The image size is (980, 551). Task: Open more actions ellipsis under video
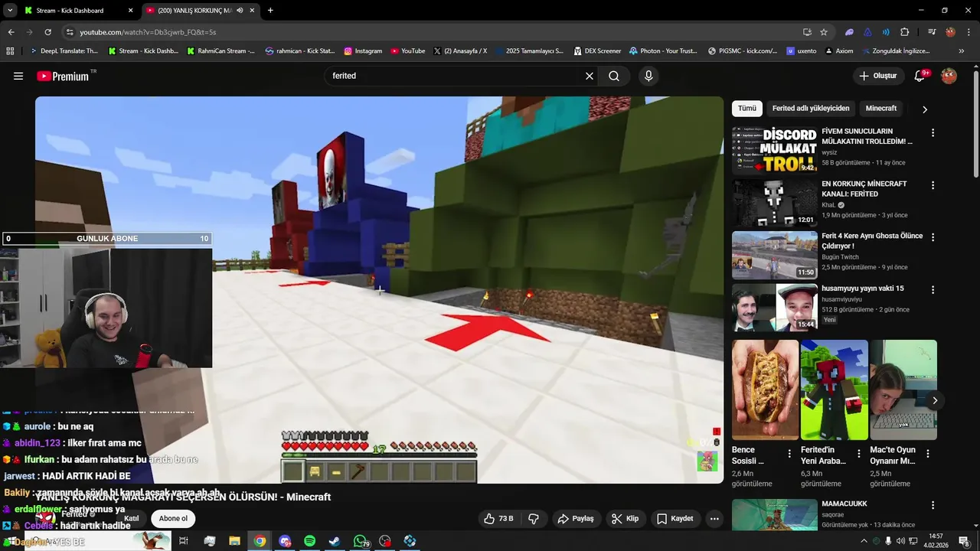click(714, 518)
